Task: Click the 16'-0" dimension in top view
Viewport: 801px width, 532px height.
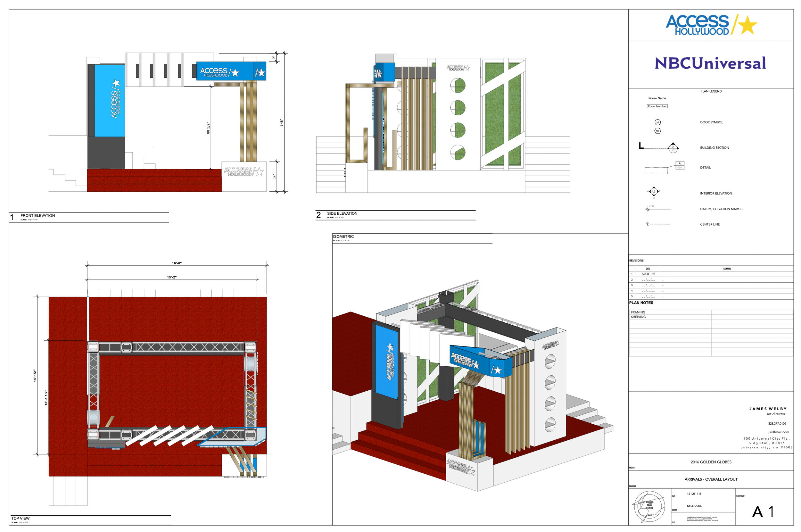Action: click(x=177, y=263)
